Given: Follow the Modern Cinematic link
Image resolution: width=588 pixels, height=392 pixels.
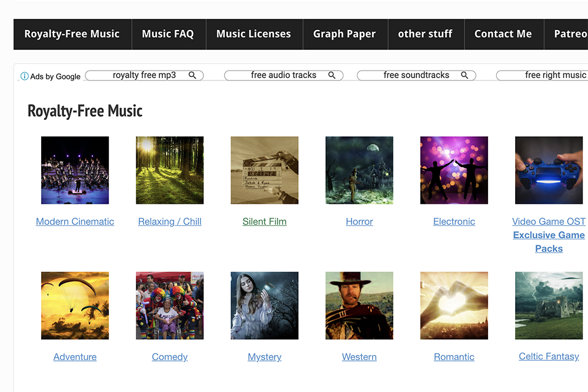Looking at the screenshot, I should coord(75,222).
